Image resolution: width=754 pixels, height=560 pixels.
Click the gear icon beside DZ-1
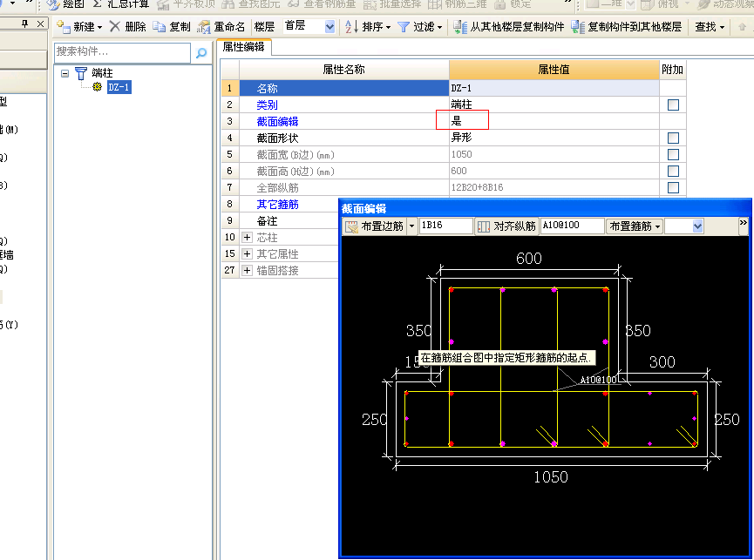click(97, 87)
